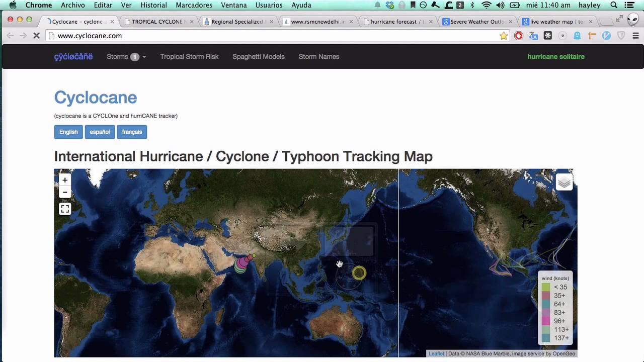The image size is (644, 362).
Task: Click the cyclocane navbar logo
Action: coord(73,57)
